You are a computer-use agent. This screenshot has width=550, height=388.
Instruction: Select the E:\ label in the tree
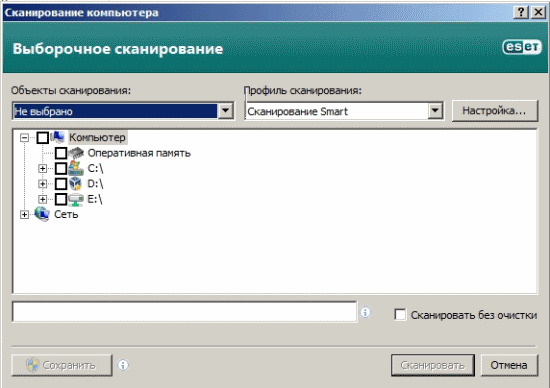[x=95, y=199]
